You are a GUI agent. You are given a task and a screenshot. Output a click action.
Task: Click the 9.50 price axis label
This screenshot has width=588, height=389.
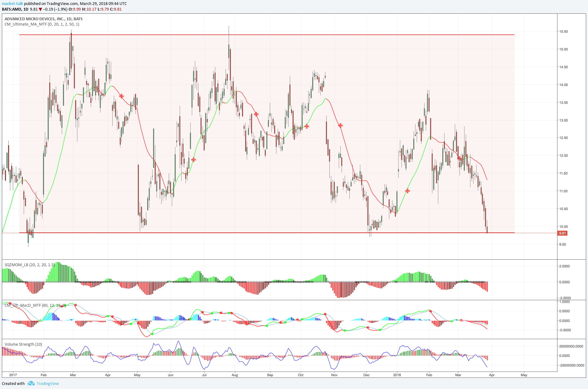(562, 244)
